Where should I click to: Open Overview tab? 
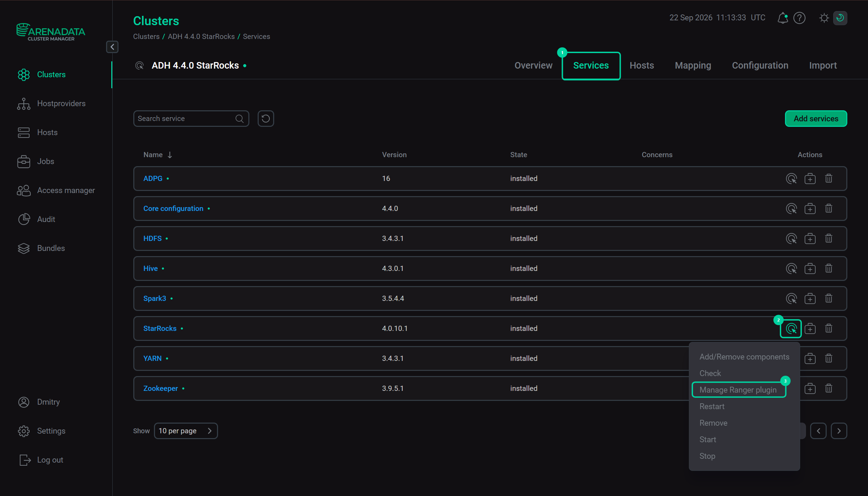click(533, 65)
